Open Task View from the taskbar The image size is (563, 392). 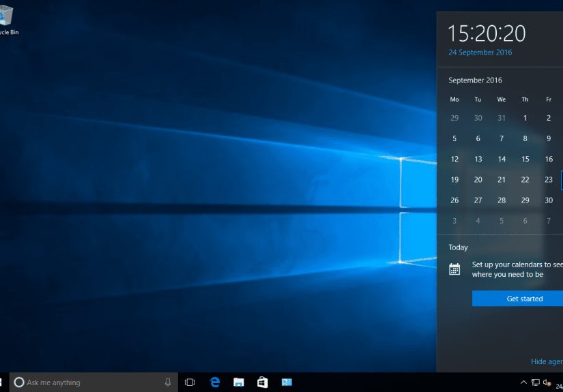[190, 382]
